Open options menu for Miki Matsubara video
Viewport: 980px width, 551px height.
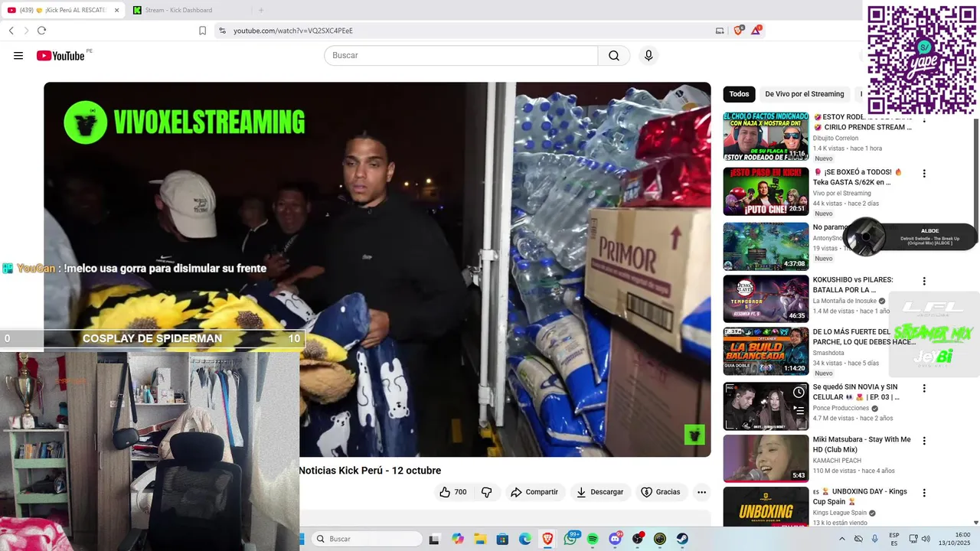pos(924,441)
